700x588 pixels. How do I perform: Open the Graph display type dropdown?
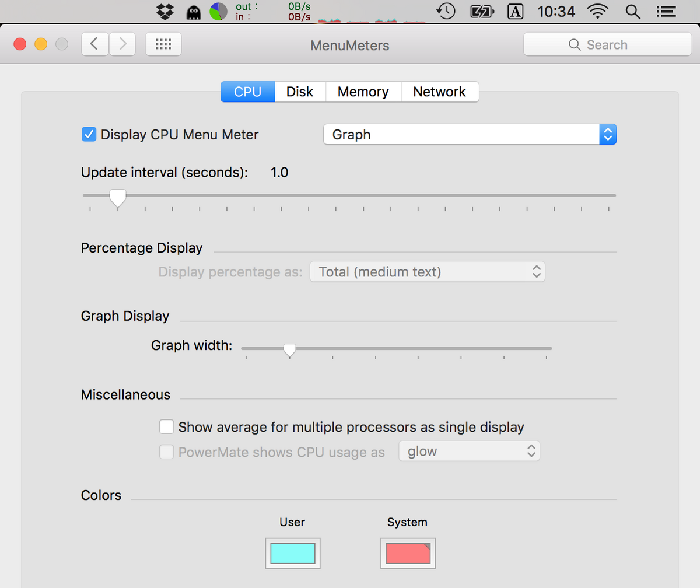click(x=470, y=135)
